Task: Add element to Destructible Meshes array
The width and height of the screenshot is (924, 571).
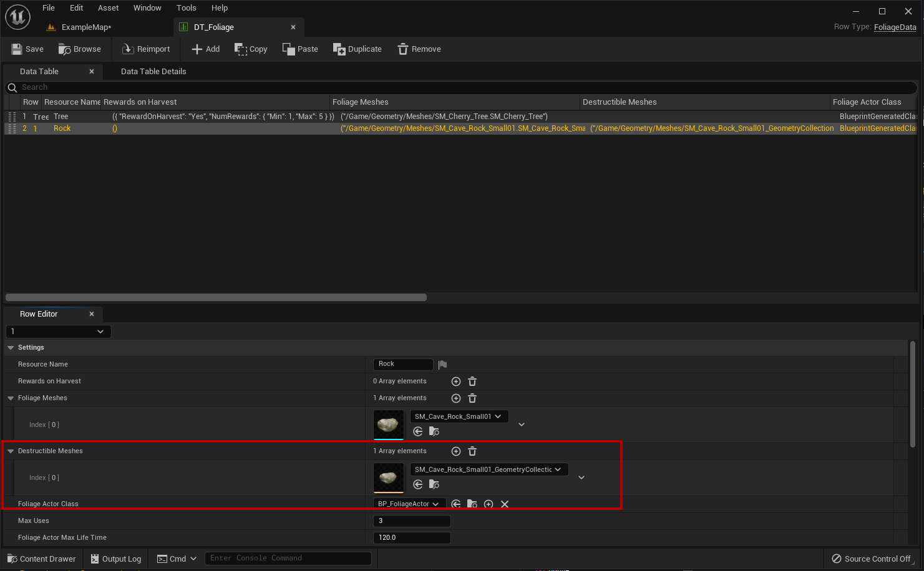Action: (x=456, y=451)
